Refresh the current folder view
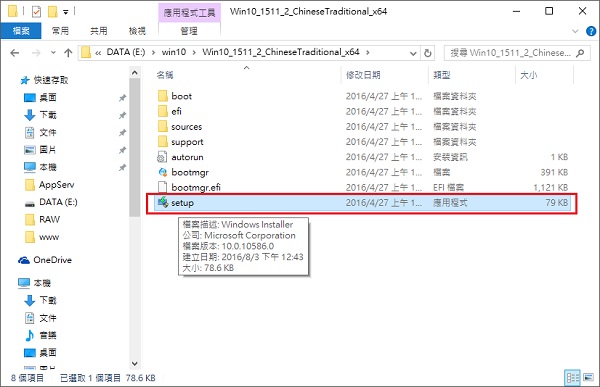The width and height of the screenshot is (600, 387). [x=428, y=53]
